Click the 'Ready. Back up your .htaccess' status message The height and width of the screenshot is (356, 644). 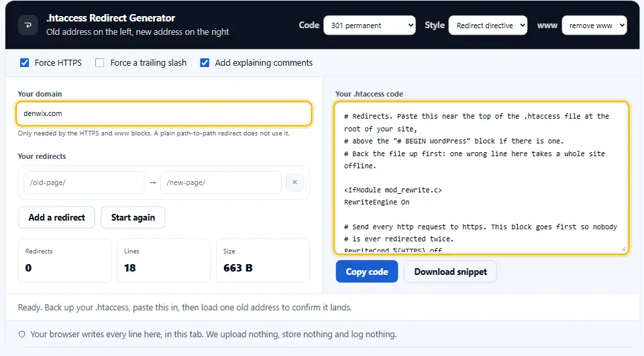click(185, 308)
